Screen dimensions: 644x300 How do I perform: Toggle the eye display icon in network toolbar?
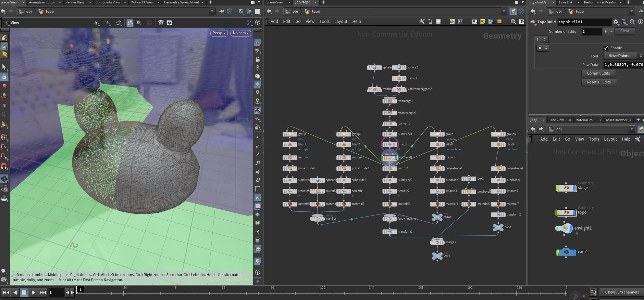click(x=521, y=22)
